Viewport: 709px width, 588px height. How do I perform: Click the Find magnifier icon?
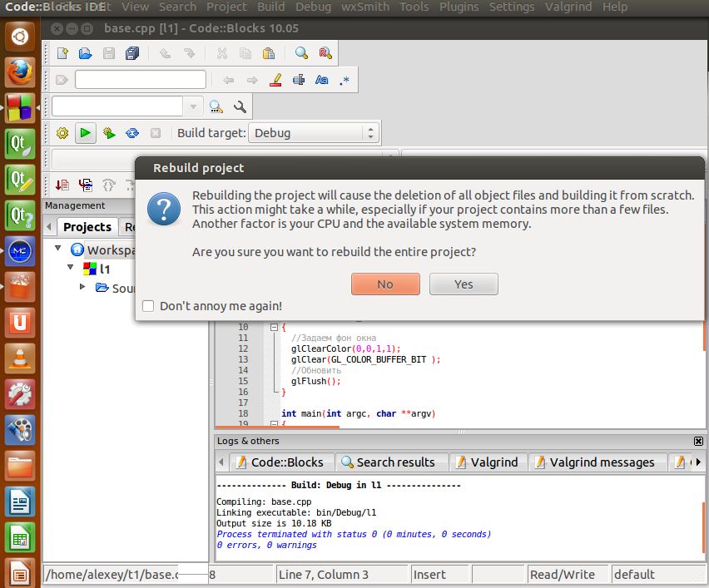[301, 54]
